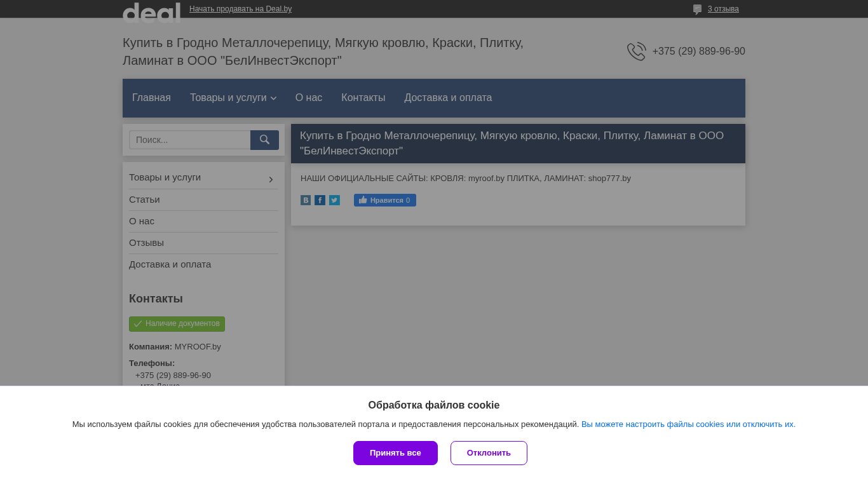The image size is (868, 488).
Task: Open О нас in the top navigation
Action: [309, 98]
